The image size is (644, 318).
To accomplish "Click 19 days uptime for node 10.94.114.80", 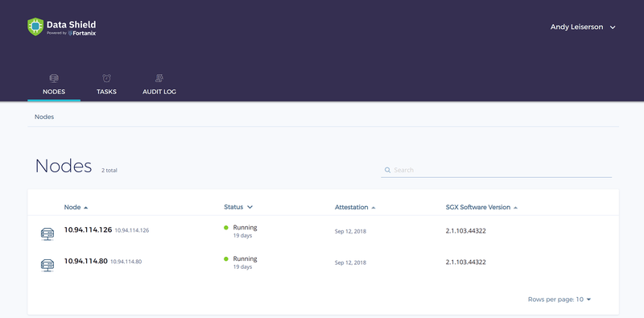I will pos(242,267).
